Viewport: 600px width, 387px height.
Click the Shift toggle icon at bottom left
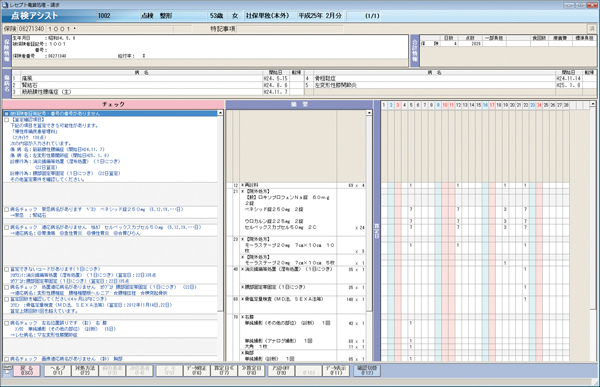[7, 370]
